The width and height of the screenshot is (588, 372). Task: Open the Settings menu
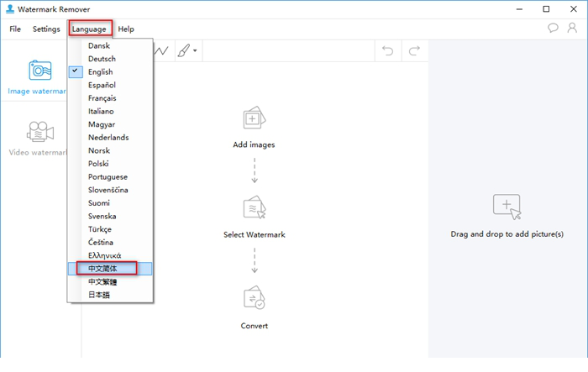(46, 29)
